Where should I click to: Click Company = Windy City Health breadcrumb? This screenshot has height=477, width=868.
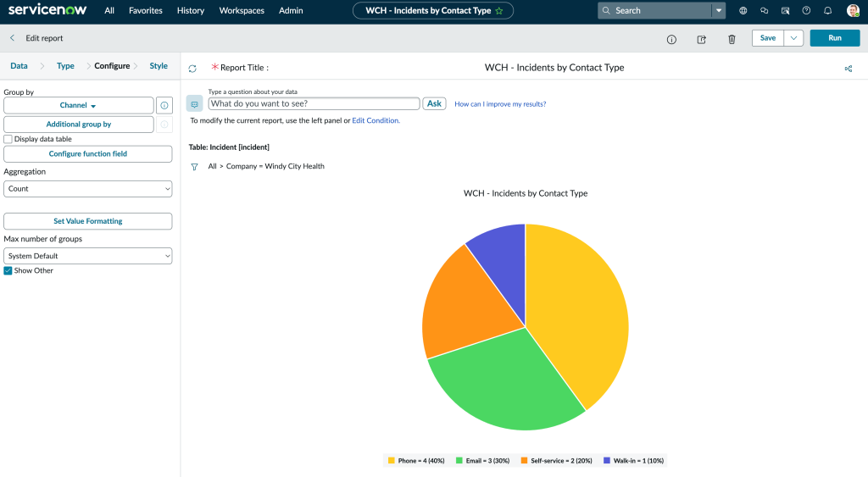click(275, 166)
